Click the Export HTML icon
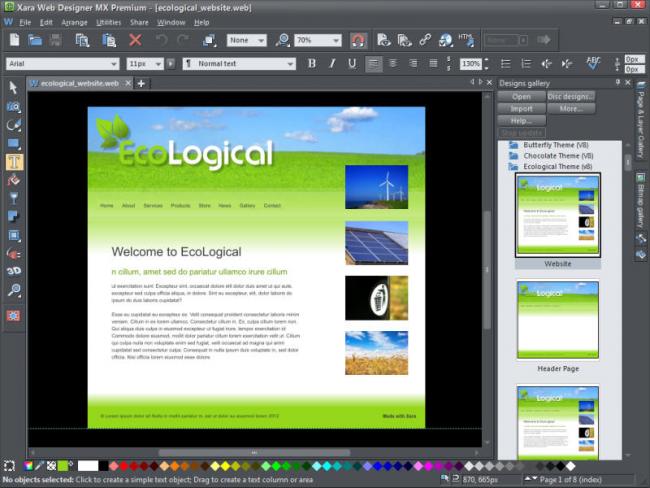The image size is (650, 488). 466,40
